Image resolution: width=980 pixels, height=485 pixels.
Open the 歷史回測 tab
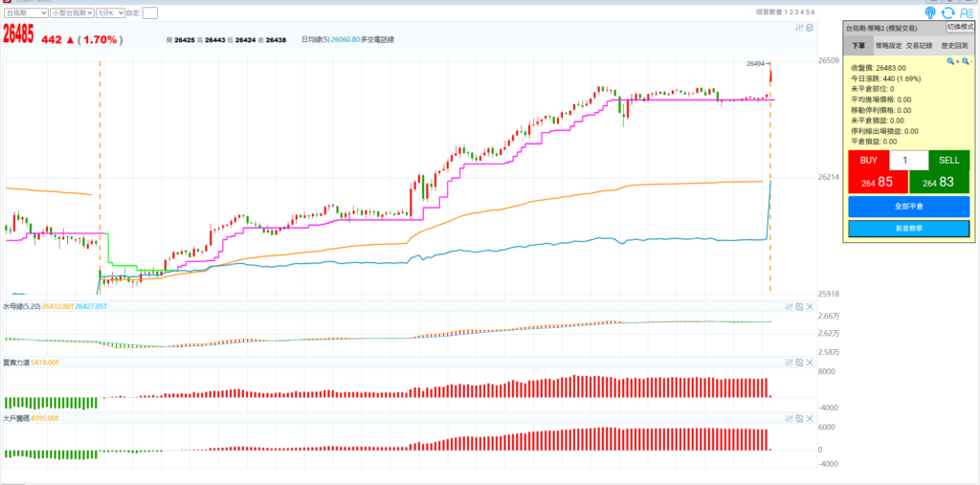(x=954, y=45)
